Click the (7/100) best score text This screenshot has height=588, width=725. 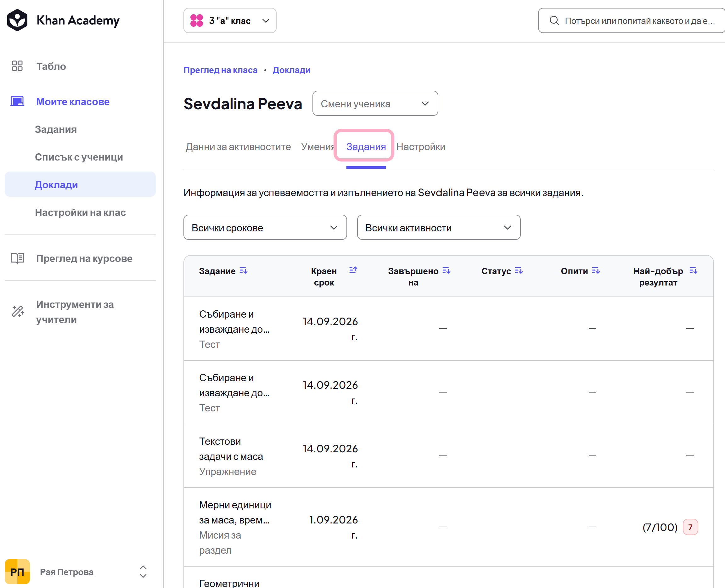coord(660,527)
